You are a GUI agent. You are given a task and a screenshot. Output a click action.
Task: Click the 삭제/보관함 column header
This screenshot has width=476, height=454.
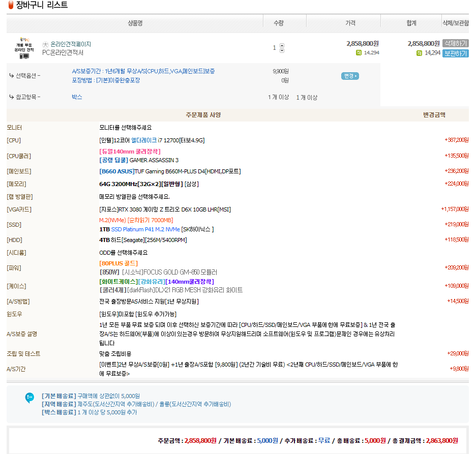click(455, 23)
